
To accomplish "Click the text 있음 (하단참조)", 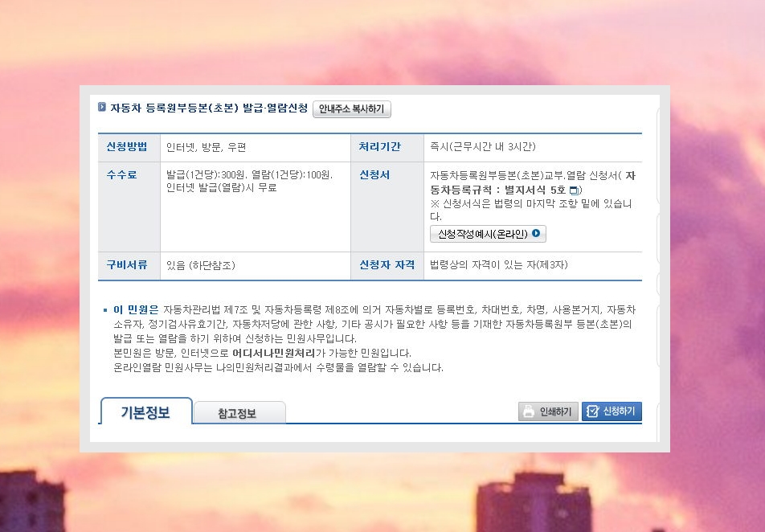I will 201,265.
